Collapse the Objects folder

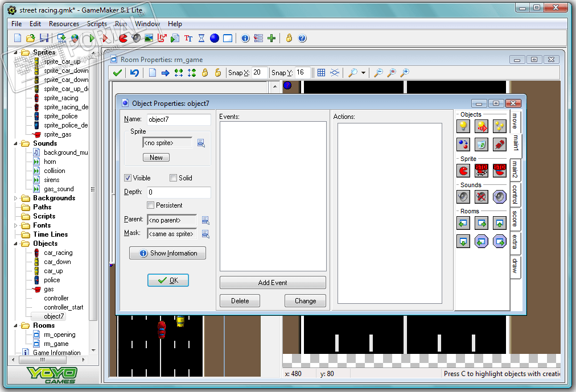point(15,244)
